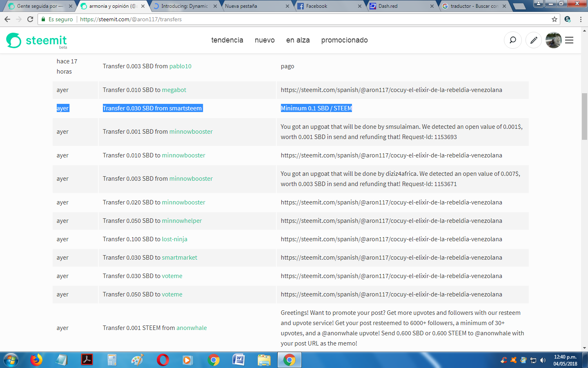Open the 'tendencia' navigation item
Viewport: 588px width, 368px height.
point(227,40)
